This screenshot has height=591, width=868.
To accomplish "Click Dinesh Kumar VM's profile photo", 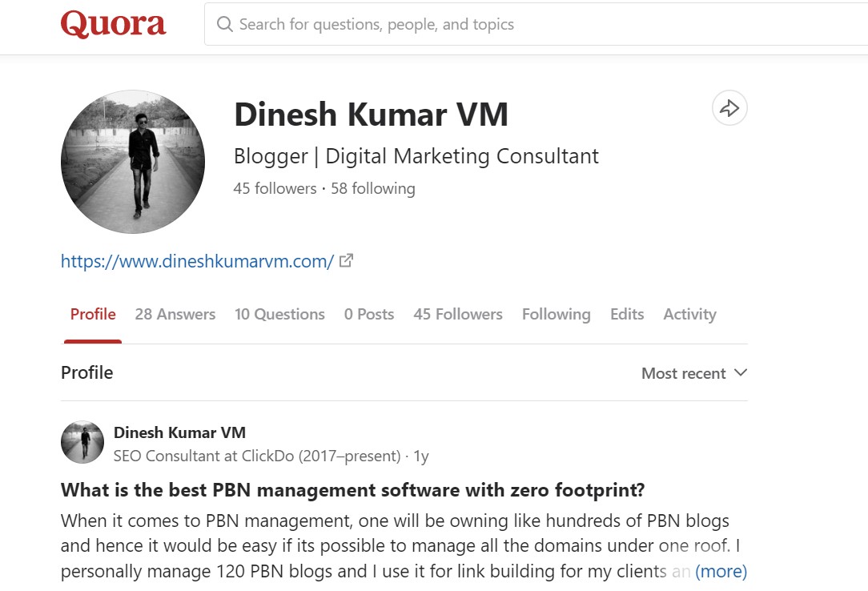I will click(133, 162).
